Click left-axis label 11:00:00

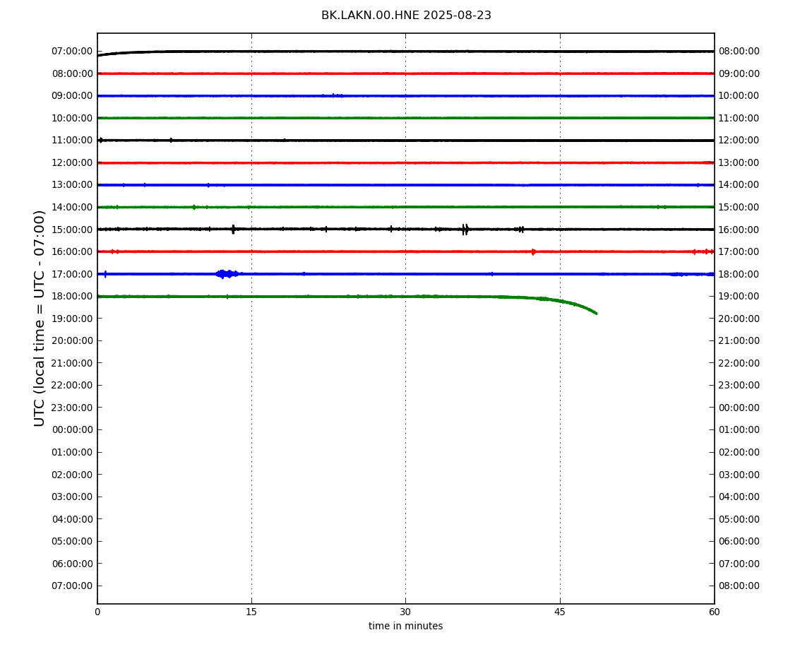73,141
